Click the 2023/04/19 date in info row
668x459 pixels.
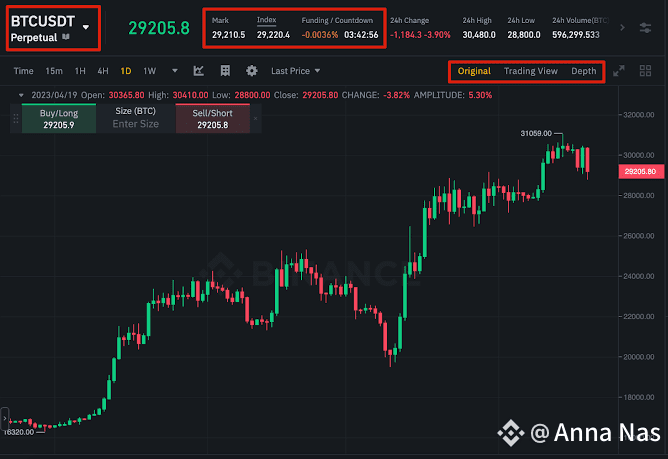pos(55,95)
